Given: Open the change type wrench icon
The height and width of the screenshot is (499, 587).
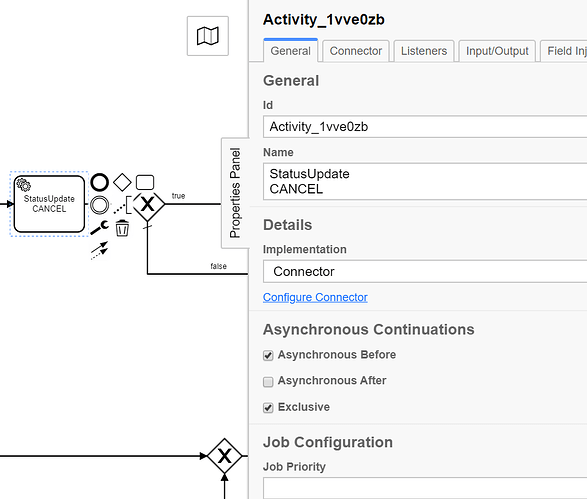Looking at the screenshot, I should [100, 227].
